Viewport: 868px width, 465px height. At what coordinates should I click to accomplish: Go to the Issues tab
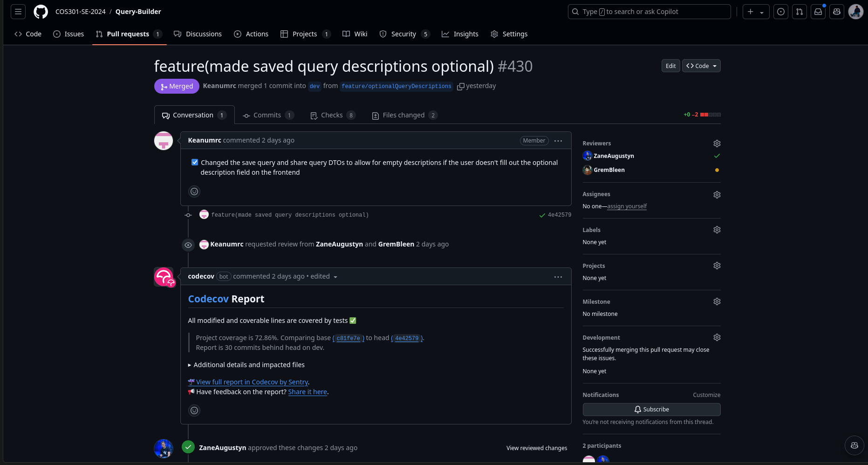(x=68, y=34)
